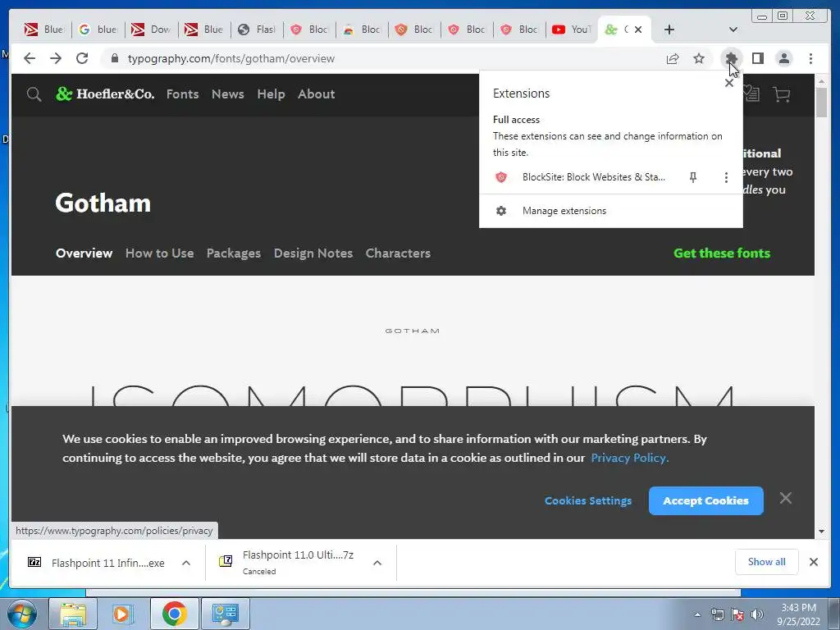This screenshot has width=840, height=630.
Task: Click the site search magnifier icon
Action: [x=34, y=95]
